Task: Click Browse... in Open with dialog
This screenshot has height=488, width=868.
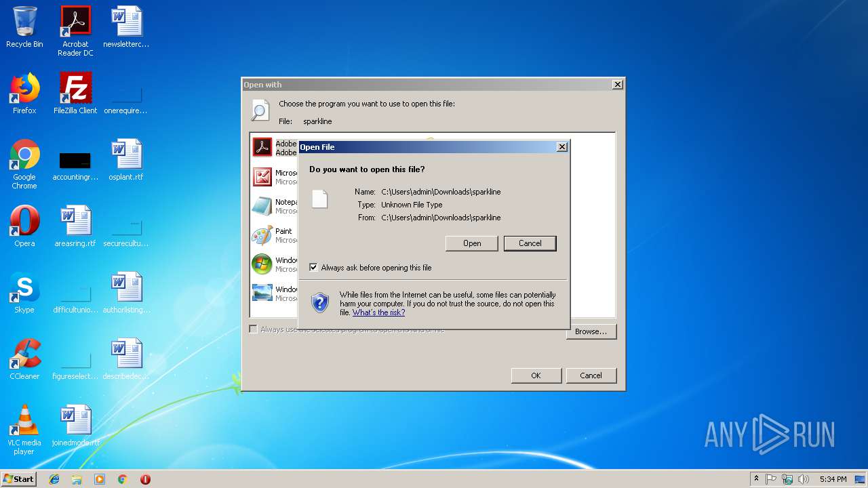Action: (x=591, y=331)
